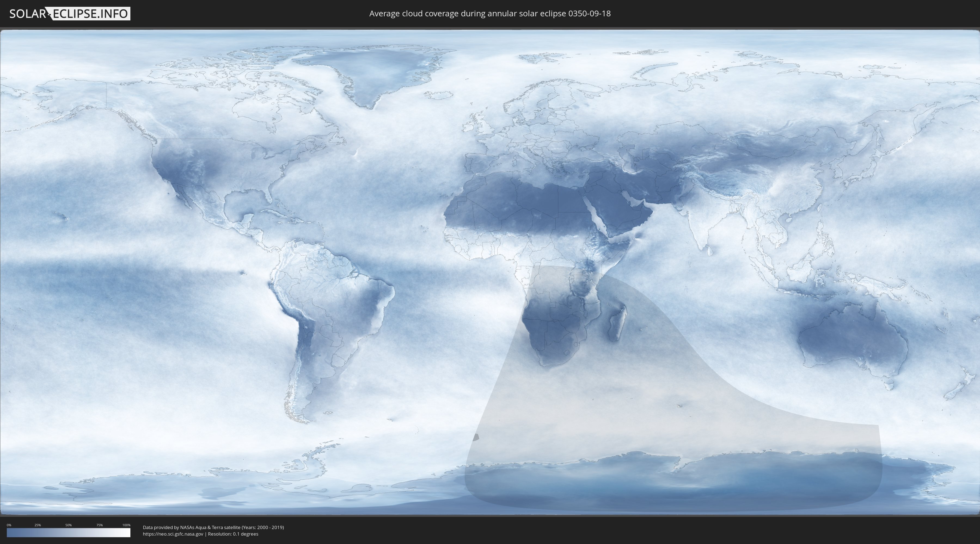
Task: Click the average cloud coverage title text
Action: click(490, 14)
